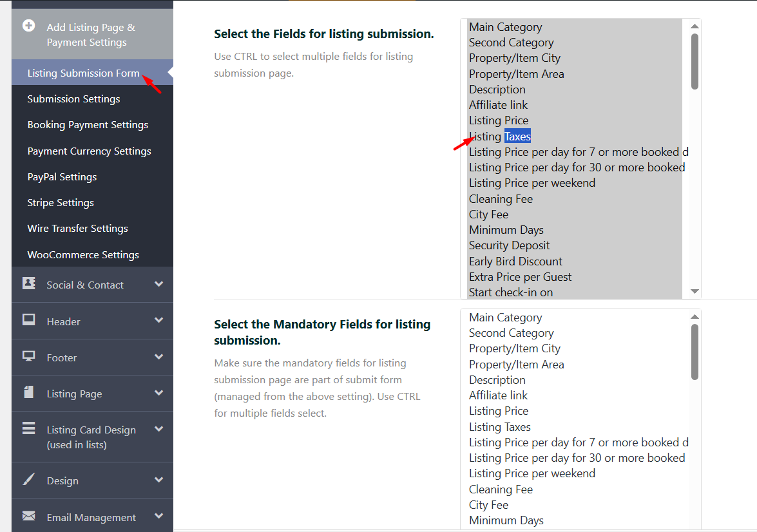
Task: Select Security Deposit in submission fields list
Action: pyautogui.click(x=509, y=245)
